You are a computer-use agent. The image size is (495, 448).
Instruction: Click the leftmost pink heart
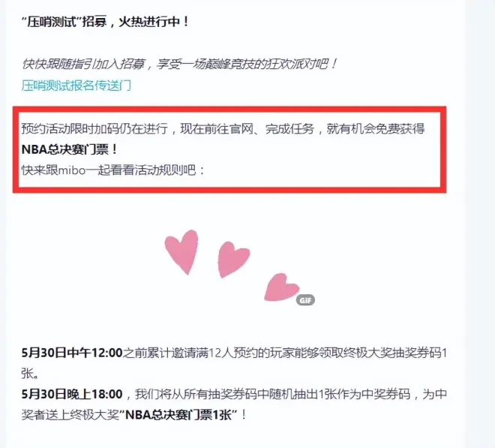(181, 252)
